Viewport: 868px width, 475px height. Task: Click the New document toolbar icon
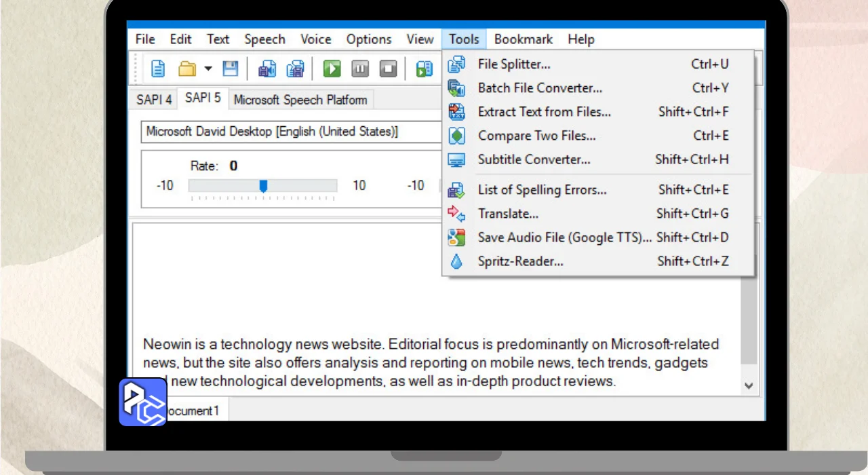click(x=158, y=69)
